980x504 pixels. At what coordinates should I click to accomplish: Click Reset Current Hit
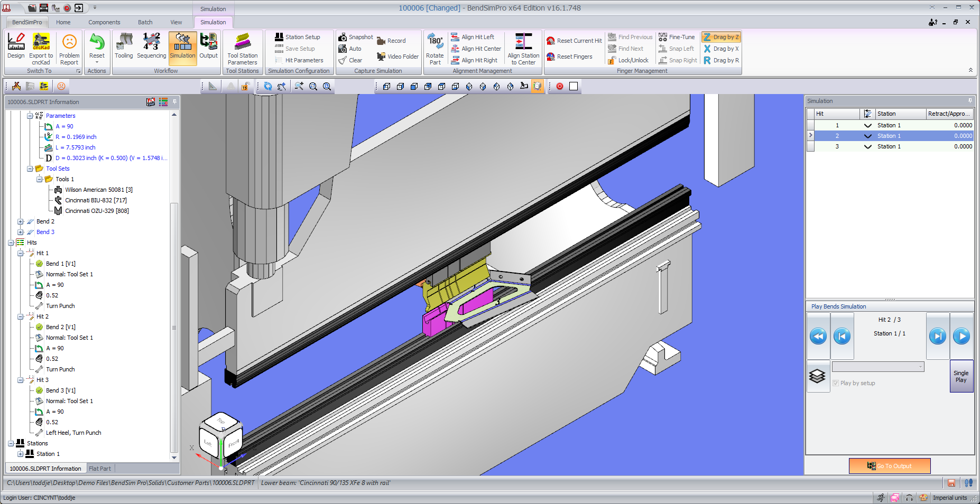tap(574, 41)
